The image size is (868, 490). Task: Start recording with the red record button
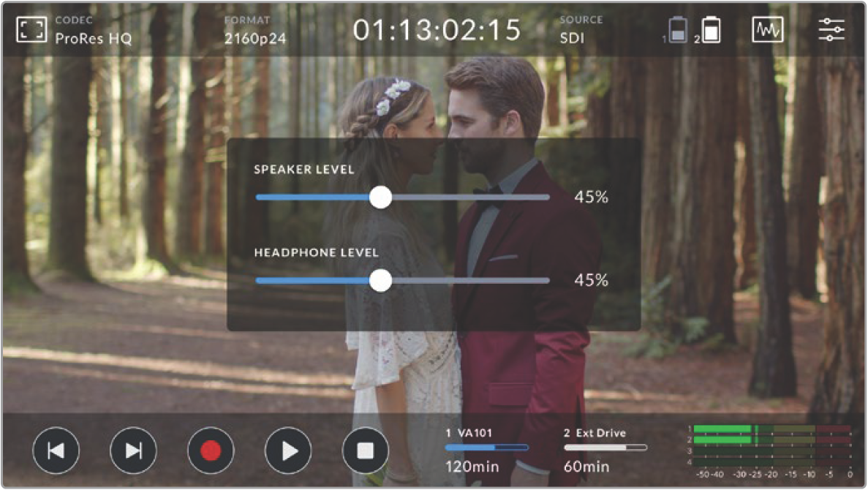211,451
